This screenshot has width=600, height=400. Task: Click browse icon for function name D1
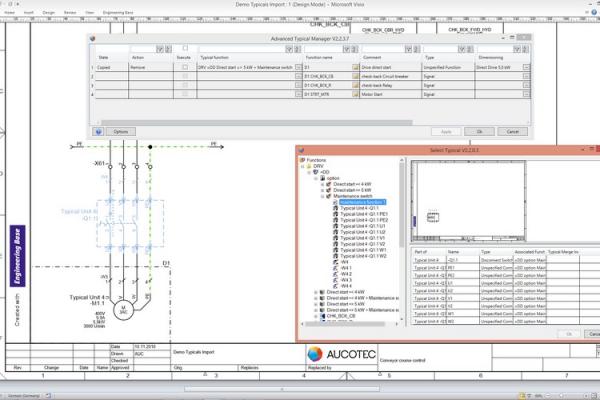click(x=355, y=67)
